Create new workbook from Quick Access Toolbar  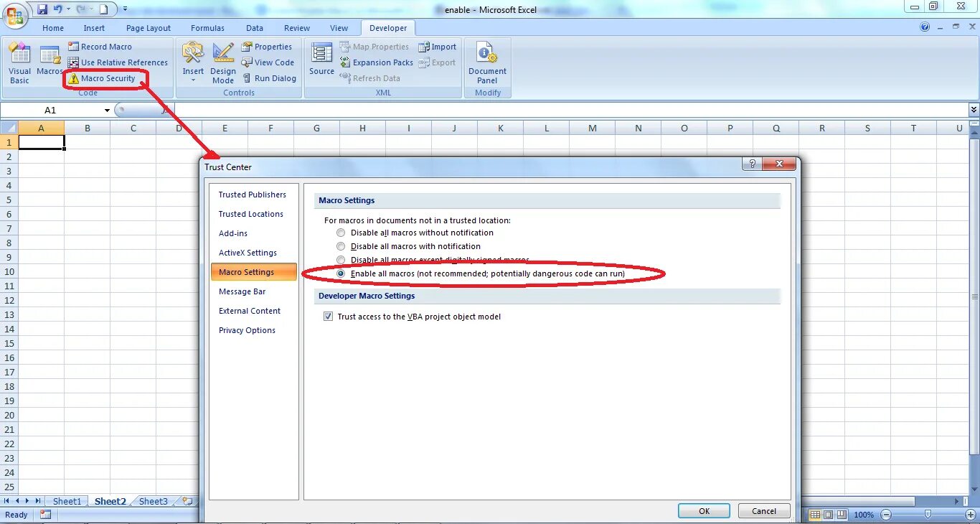click(x=104, y=9)
